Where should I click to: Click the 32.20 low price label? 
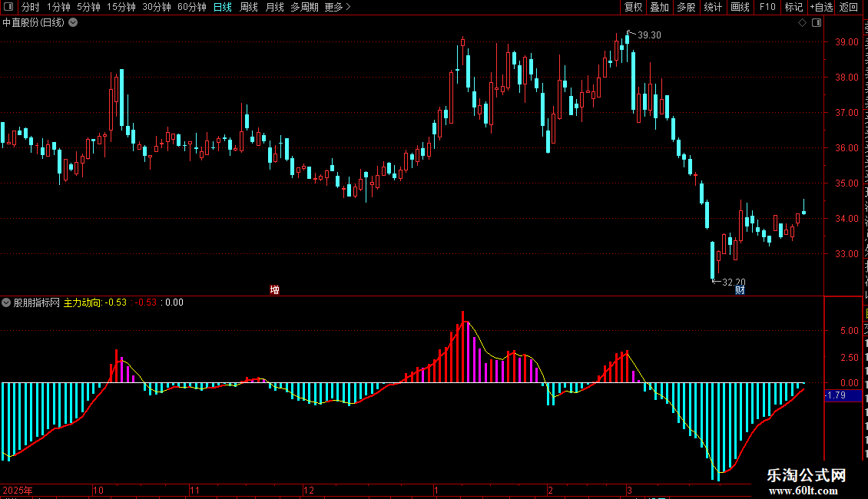[734, 283]
